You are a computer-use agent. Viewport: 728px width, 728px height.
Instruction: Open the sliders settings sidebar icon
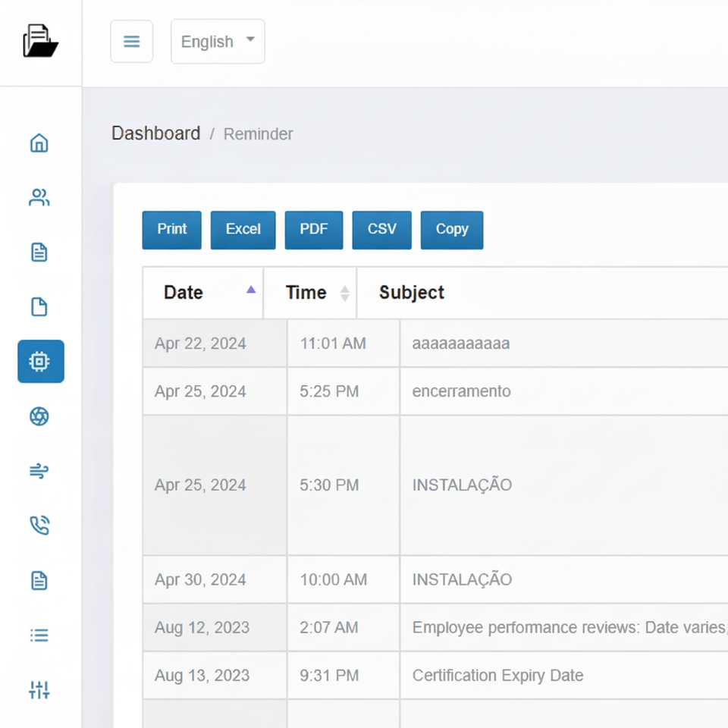point(39,690)
